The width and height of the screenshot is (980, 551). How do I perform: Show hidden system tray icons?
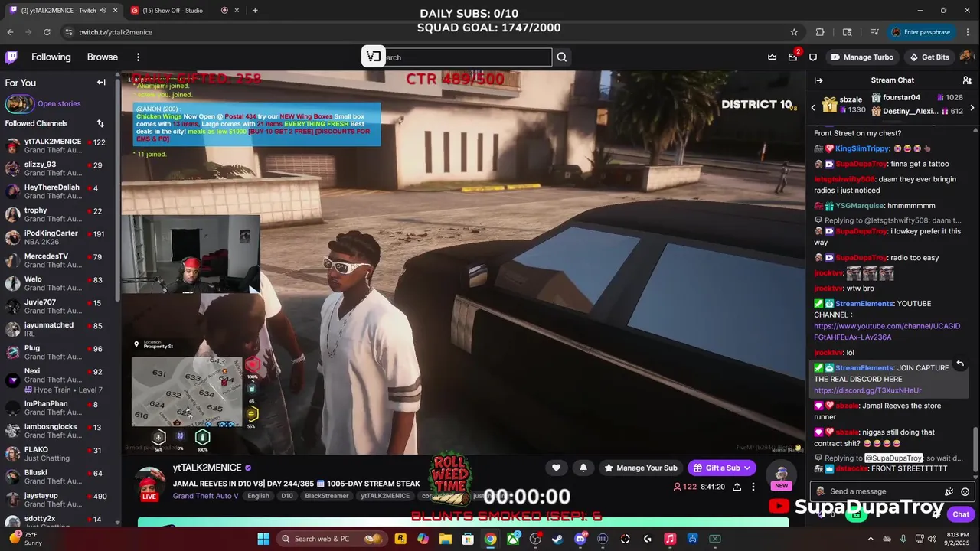pyautogui.click(x=871, y=539)
